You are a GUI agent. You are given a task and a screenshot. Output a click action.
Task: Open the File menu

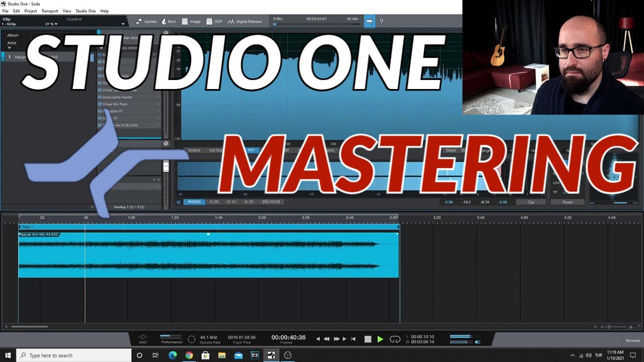6,11
